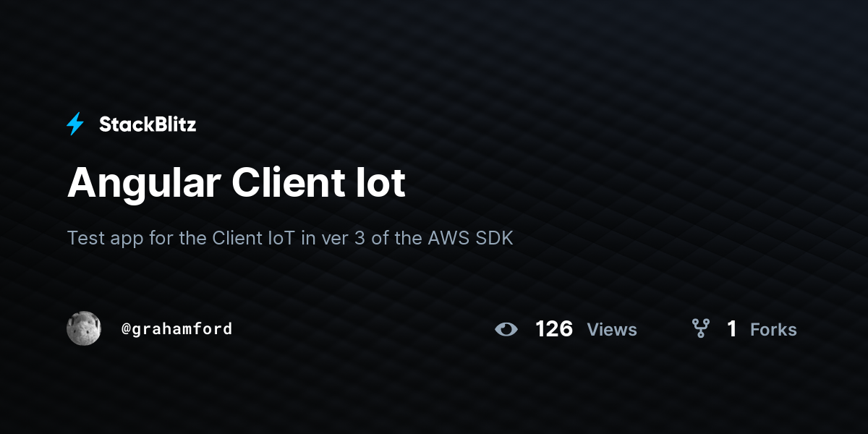This screenshot has width=868, height=434.
Task: Open the grahamford moon avatar
Action: (84, 328)
